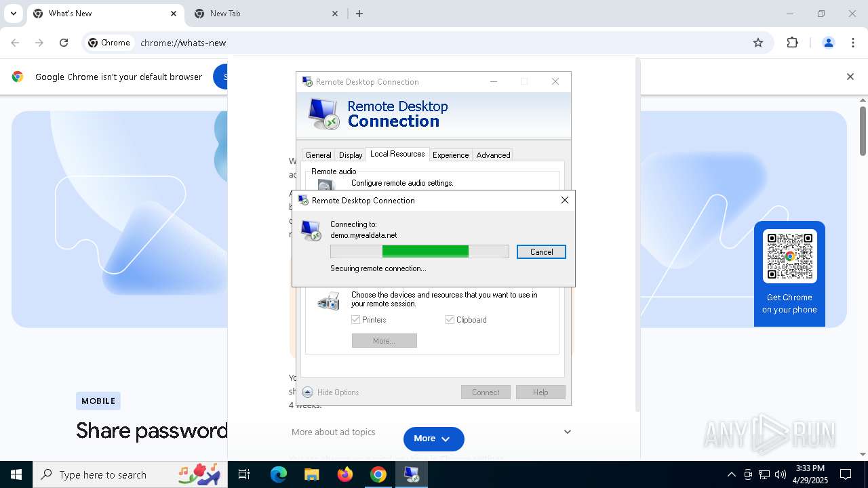Reload the Chrome page
Viewport: 868px width, 488px height.
tap(64, 43)
